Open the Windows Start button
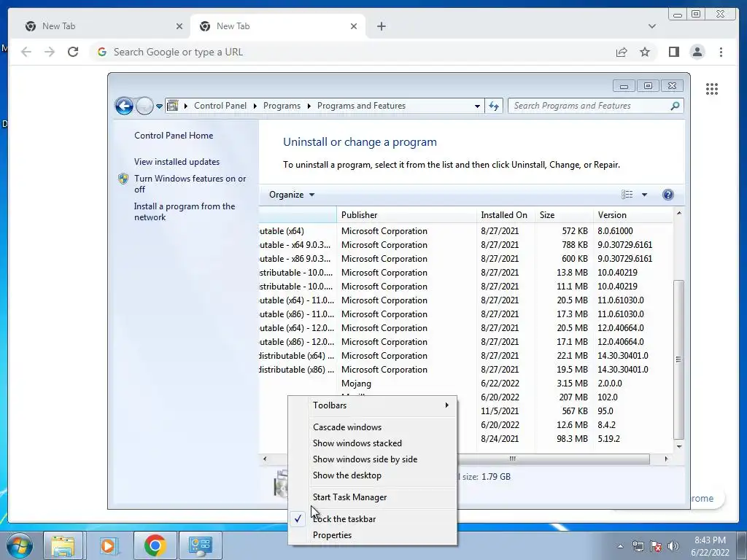The image size is (747, 560). pos(19,545)
